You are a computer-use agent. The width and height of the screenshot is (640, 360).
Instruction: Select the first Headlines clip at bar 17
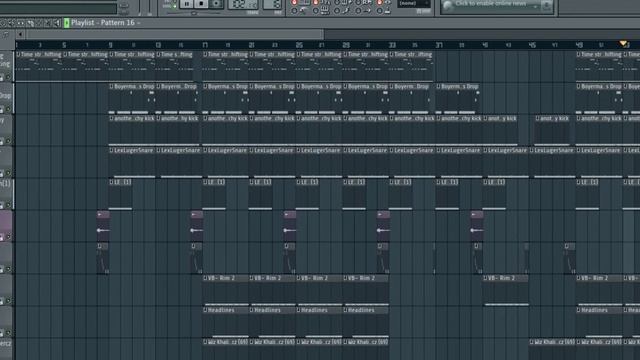226,322
